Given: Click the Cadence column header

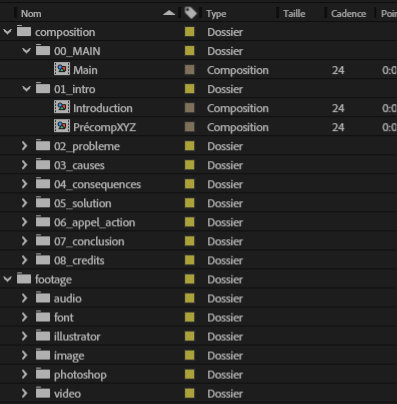Looking at the screenshot, I should tap(348, 14).
